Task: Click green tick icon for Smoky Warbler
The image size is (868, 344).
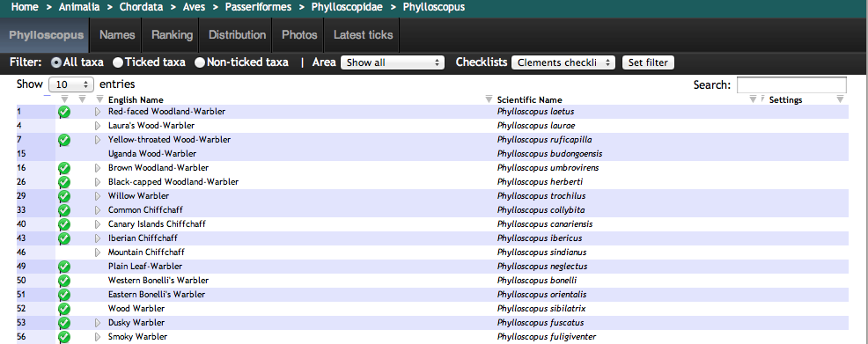Action: point(64,337)
